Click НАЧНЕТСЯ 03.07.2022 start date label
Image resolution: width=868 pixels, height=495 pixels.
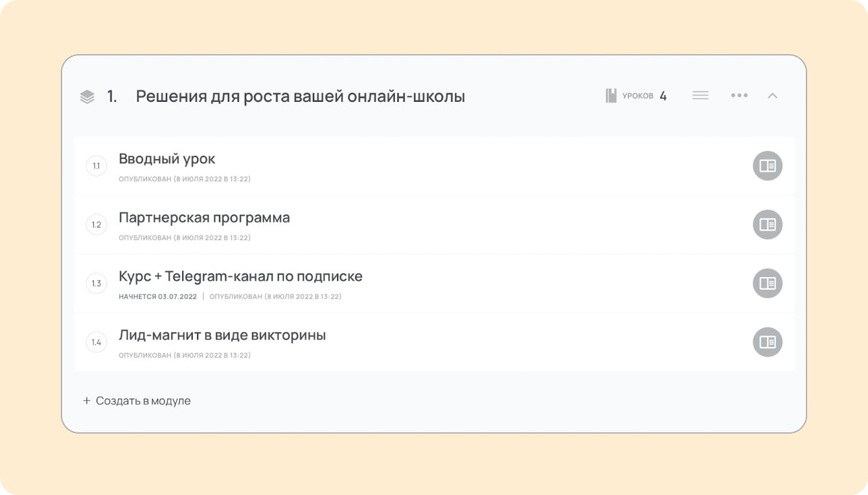click(158, 296)
